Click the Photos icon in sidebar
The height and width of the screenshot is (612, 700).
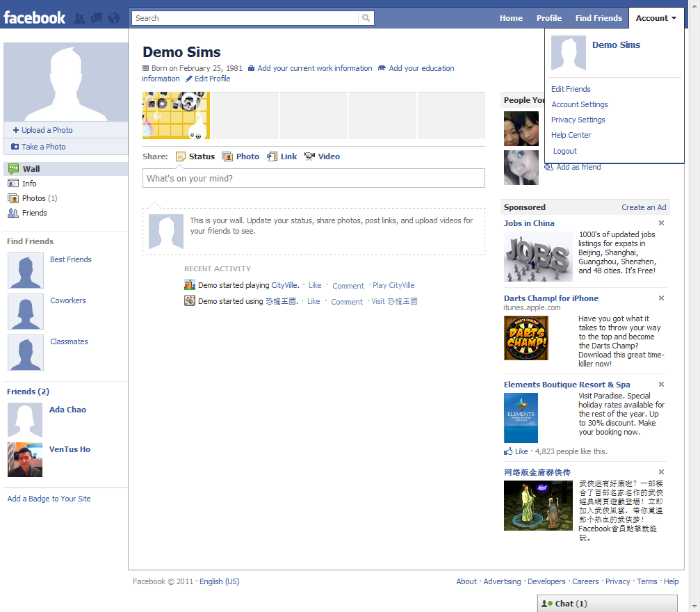[x=13, y=198]
